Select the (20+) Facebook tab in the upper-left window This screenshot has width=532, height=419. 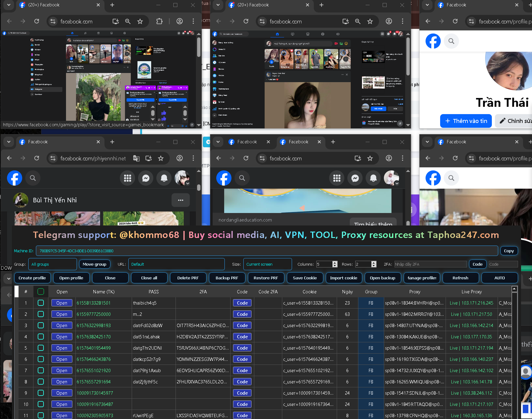[60, 5]
